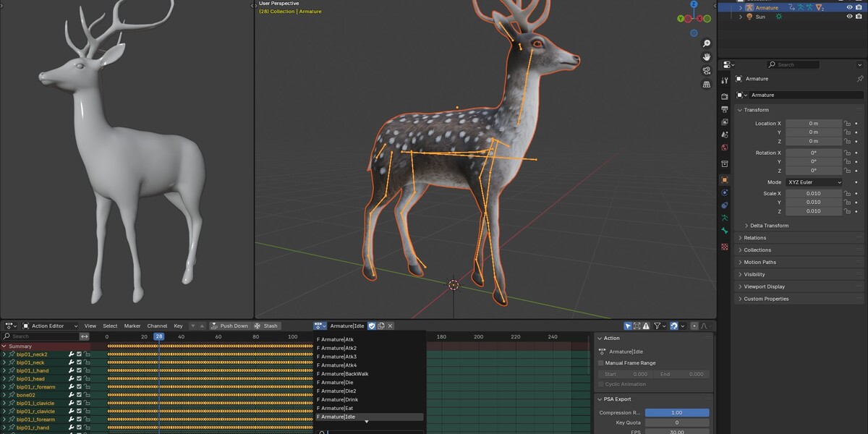Open the Marker menu
Image resolution: width=868 pixels, height=434 pixels.
click(132, 326)
